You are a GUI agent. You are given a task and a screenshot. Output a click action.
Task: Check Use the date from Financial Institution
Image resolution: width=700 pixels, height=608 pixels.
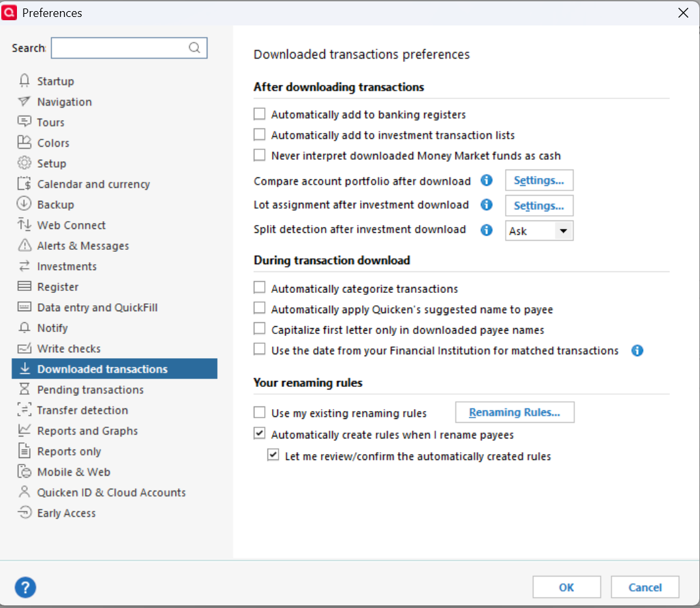click(260, 349)
